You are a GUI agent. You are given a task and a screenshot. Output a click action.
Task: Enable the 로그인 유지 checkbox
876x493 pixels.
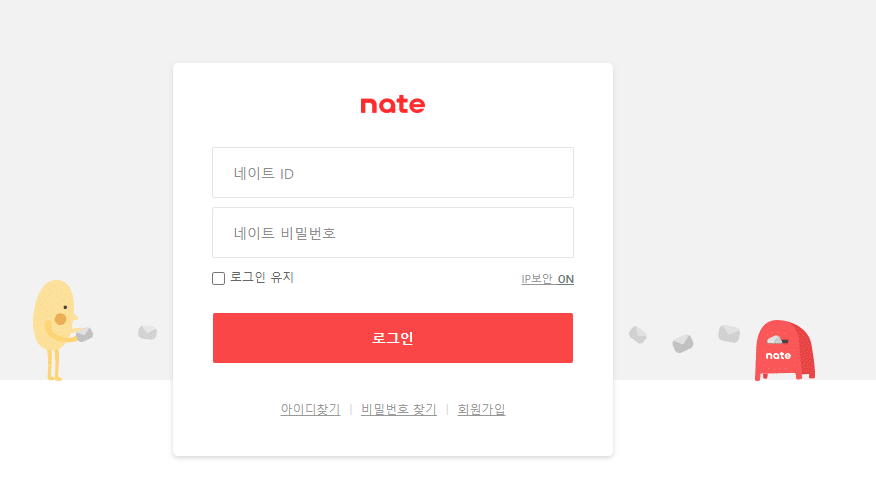tap(218, 278)
